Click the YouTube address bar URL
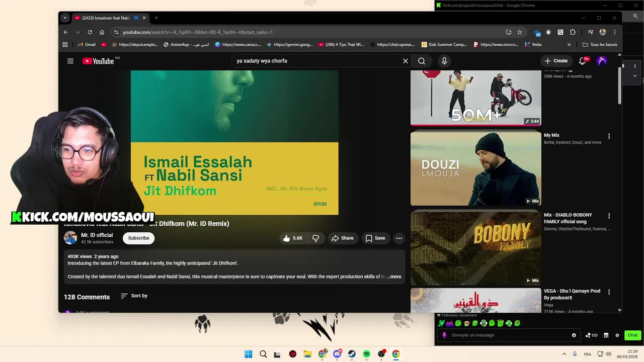 click(198, 32)
